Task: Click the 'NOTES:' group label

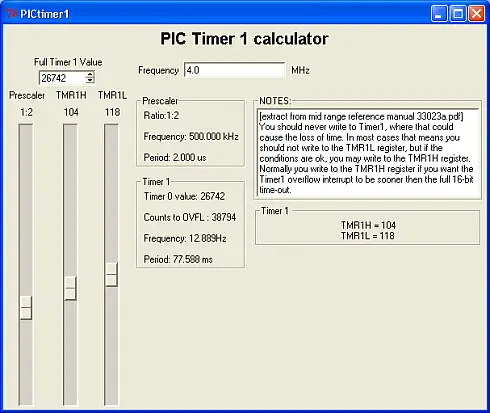Action: [x=275, y=101]
